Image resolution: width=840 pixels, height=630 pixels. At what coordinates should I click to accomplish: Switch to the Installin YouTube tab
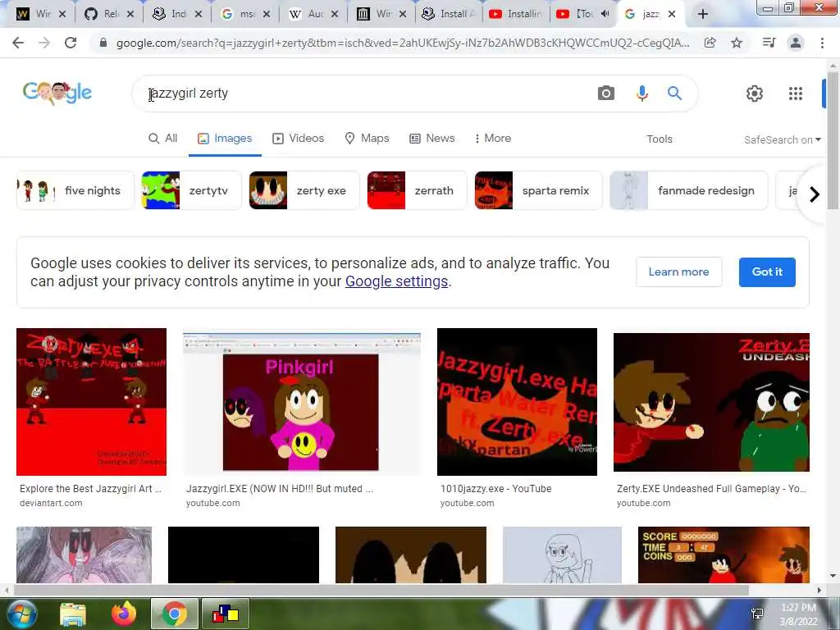[515, 14]
